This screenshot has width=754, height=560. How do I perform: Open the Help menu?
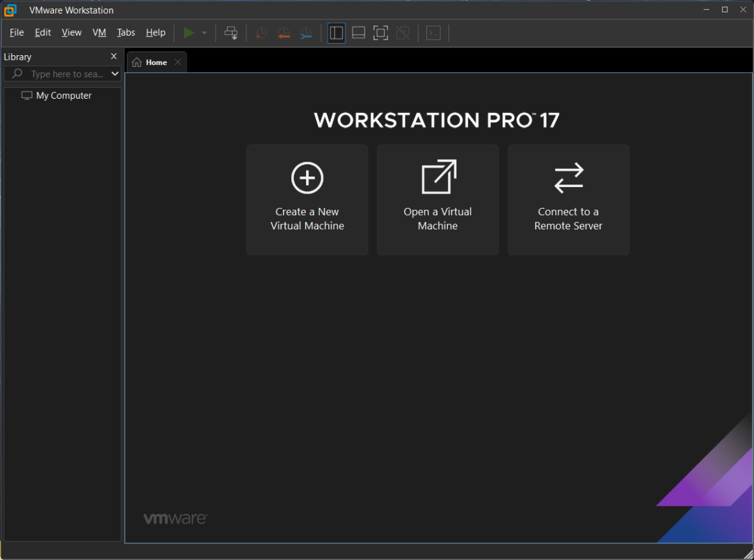pos(155,32)
